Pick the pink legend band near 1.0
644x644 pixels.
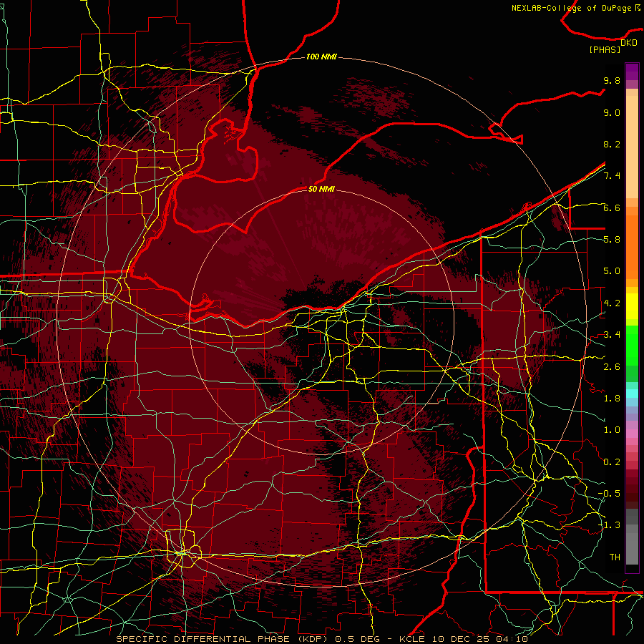pos(632,434)
